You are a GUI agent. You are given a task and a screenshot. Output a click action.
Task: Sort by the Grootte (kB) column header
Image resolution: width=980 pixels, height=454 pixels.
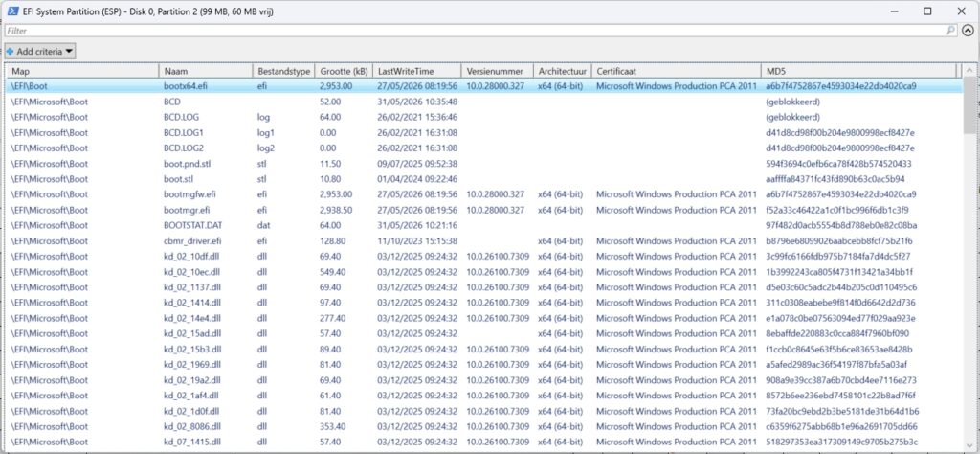pos(344,71)
